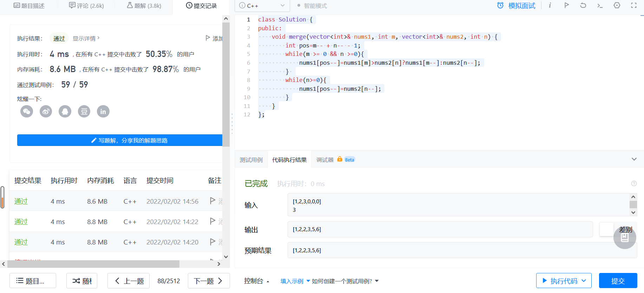Click the 输出 output field showing [1,2,2,3,5,6]

(440, 229)
